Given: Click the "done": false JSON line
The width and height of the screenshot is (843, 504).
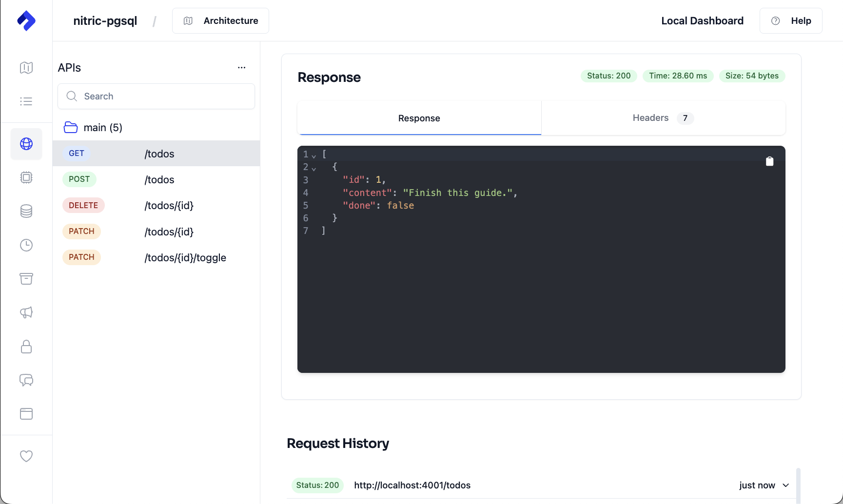Looking at the screenshot, I should pos(378,206).
